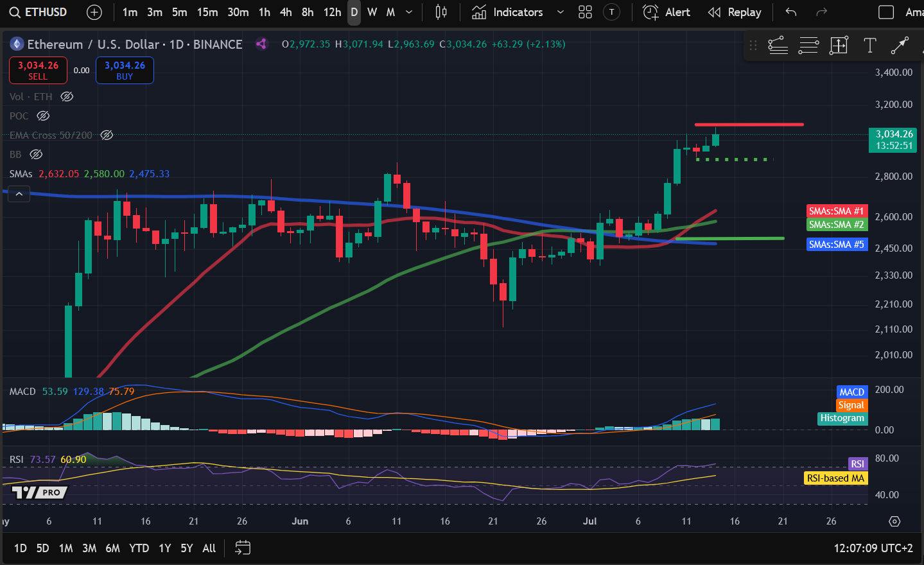Open the Indicators dialog

pos(507,12)
